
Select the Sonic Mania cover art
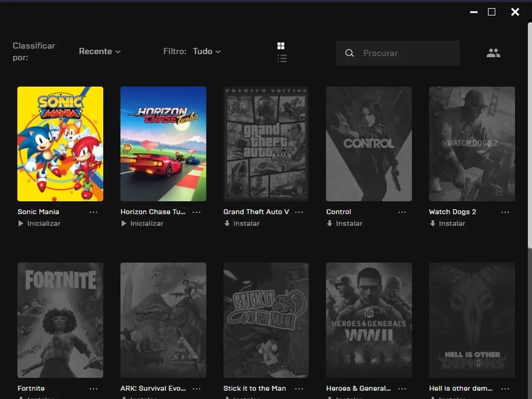pyautogui.click(x=60, y=144)
